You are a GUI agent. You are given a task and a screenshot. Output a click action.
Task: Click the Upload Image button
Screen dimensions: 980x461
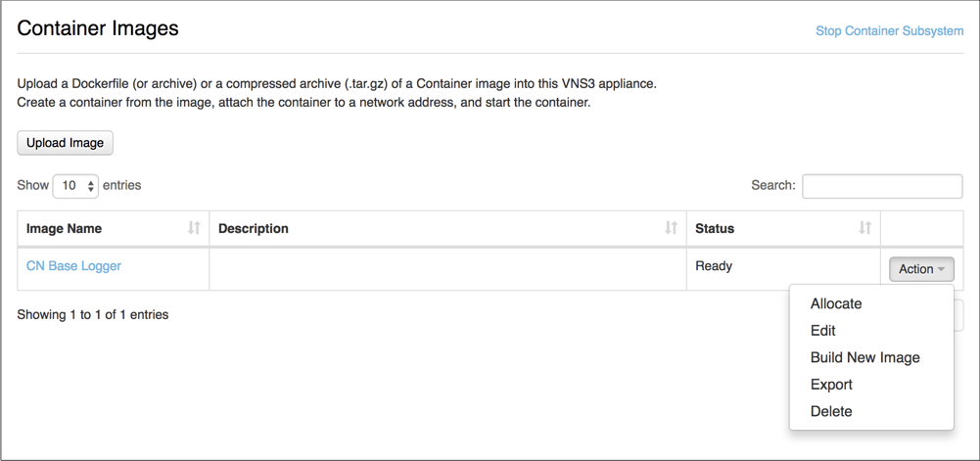coord(65,143)
